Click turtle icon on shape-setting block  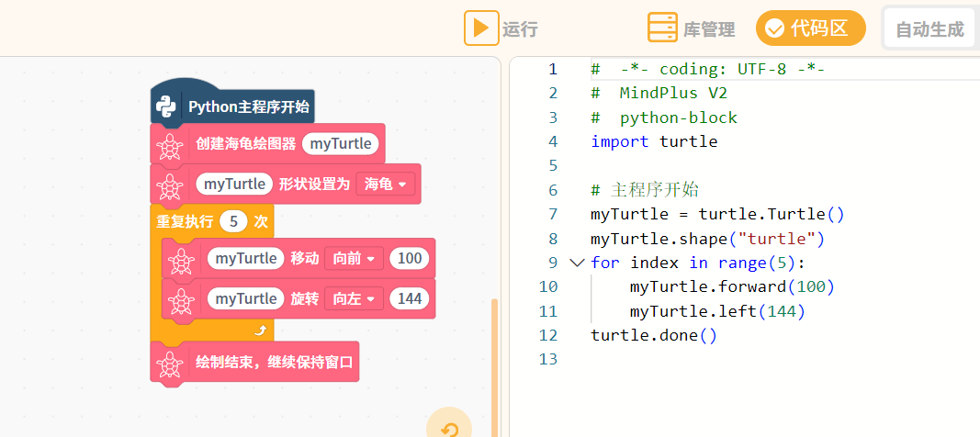tap(169, 186)
